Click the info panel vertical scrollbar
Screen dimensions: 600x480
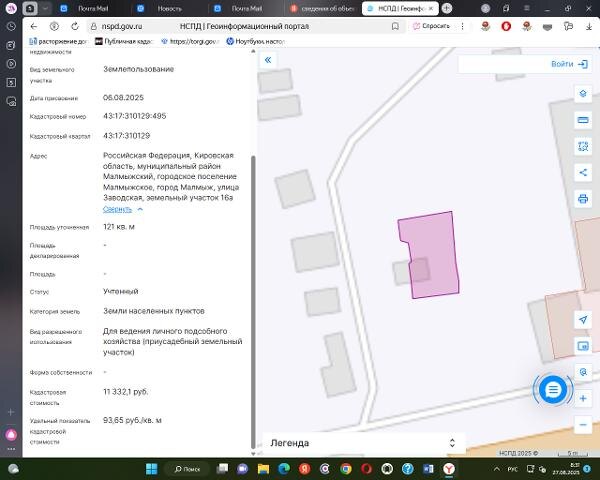[253, 301]
